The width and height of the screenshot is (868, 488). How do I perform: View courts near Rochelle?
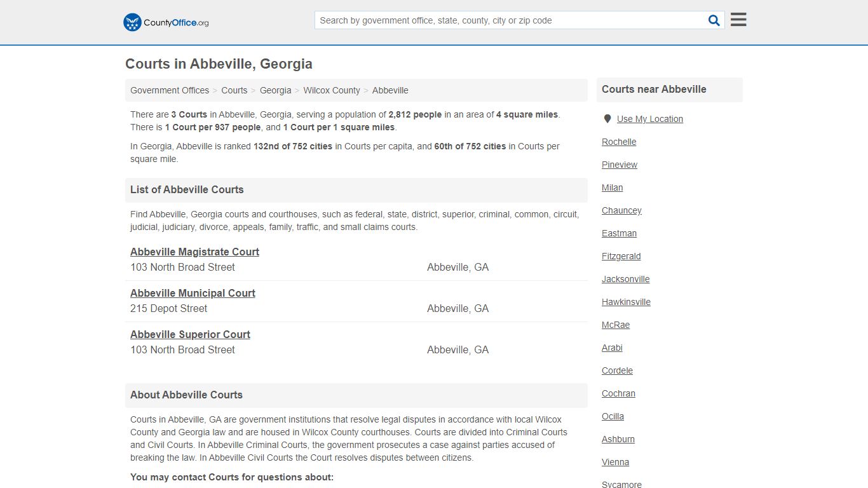click(619, 142)
